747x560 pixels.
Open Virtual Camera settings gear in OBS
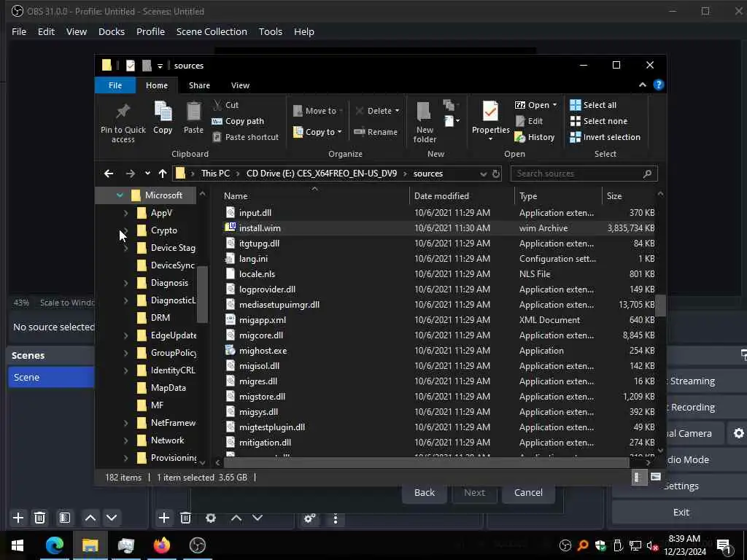coord(738,433)
